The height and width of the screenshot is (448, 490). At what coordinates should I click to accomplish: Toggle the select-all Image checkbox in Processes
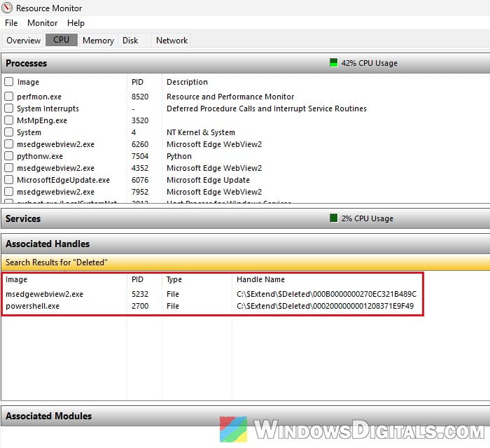8,82
